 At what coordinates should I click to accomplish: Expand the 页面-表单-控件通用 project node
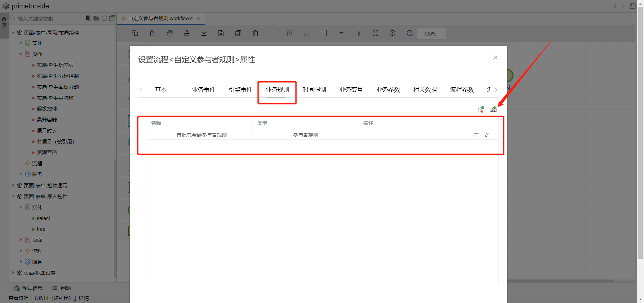[13, 185]
